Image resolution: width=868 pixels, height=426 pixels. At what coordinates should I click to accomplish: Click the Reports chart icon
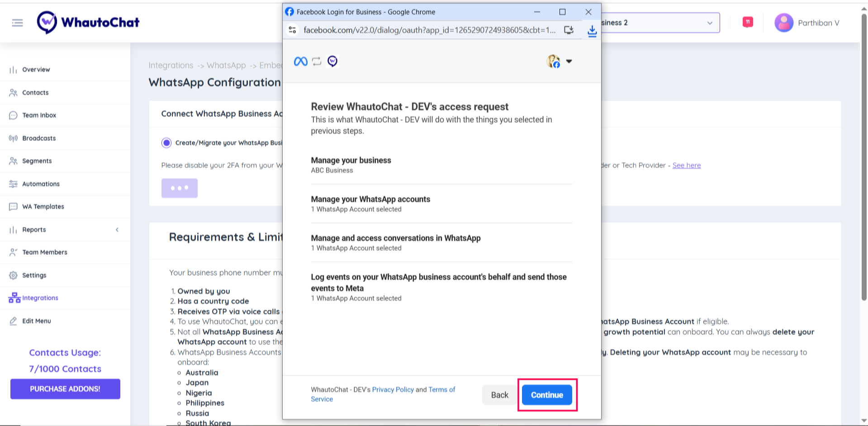point(13,230)
